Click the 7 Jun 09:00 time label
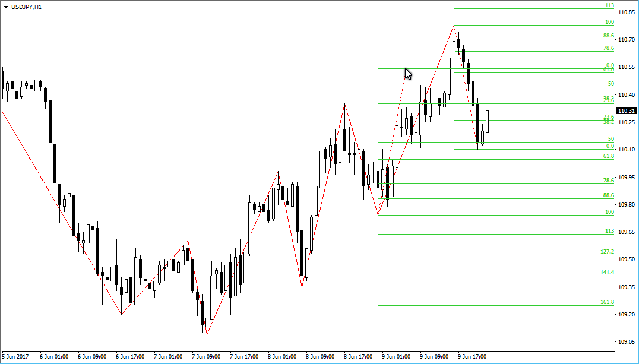 (206, 357)
